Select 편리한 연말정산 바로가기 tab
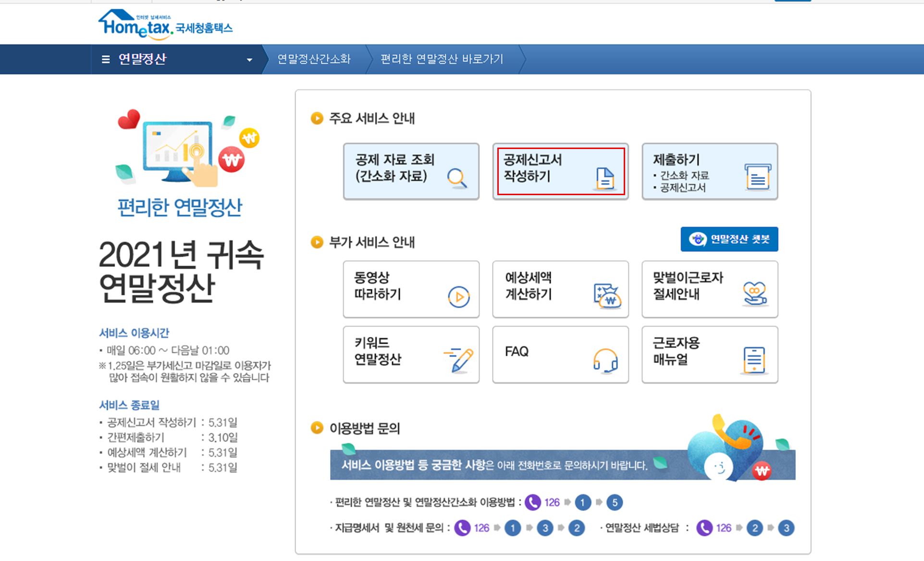 click(442, 59)
